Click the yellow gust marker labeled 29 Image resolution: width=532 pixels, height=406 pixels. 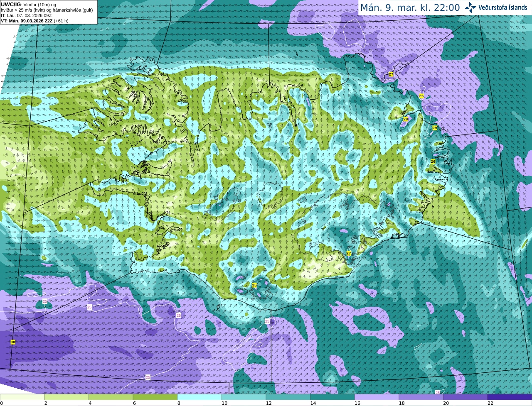tap(435, 128)
